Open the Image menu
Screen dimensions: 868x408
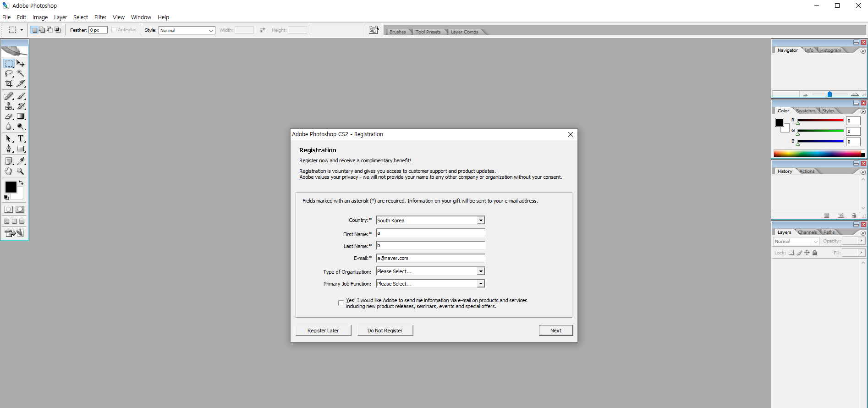point(40,17)
